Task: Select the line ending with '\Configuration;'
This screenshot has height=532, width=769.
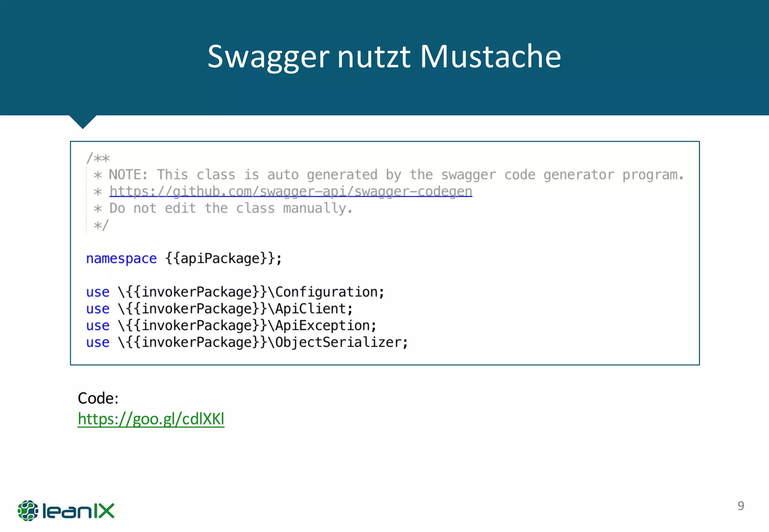Action: click(235, 292)
